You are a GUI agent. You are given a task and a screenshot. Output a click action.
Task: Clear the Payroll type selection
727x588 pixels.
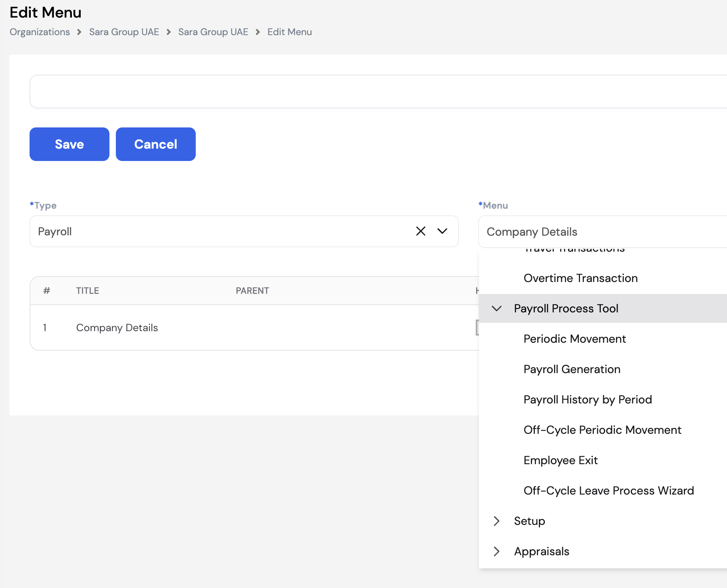(421, 231)
